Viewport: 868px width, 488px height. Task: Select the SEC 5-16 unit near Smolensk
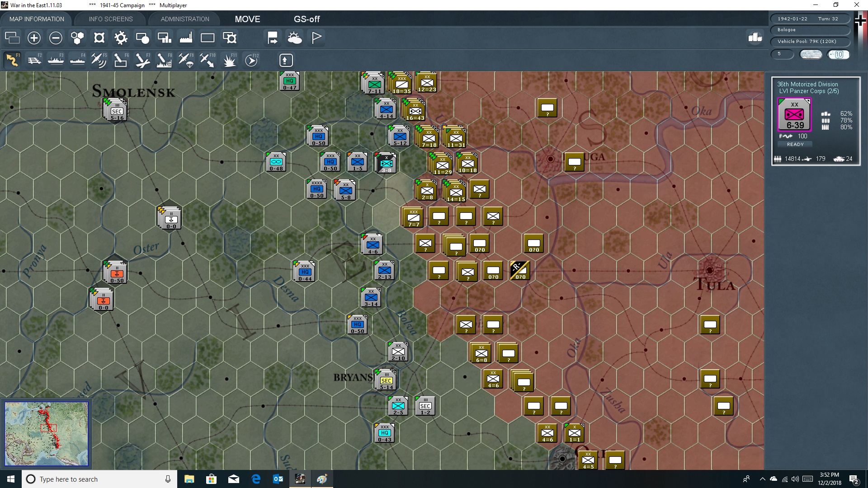[117, 111]
